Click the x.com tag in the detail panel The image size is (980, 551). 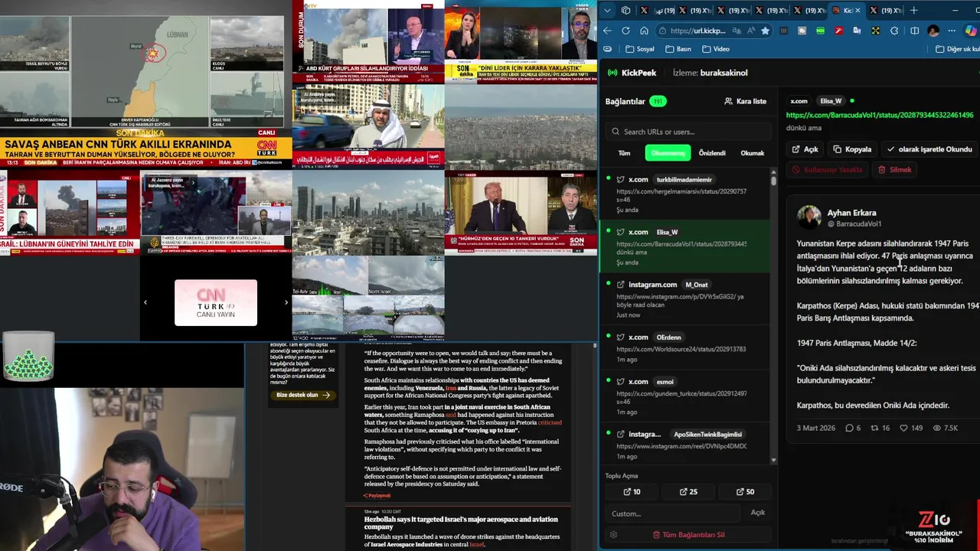pos(799,101)
